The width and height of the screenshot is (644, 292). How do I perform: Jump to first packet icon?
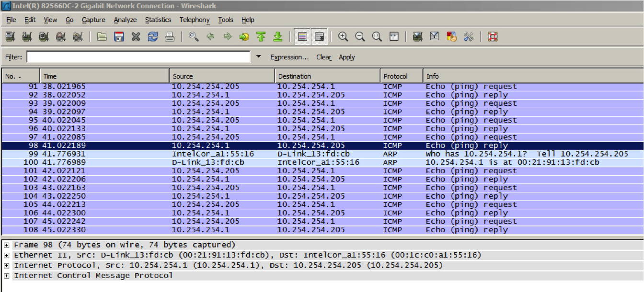261,37
